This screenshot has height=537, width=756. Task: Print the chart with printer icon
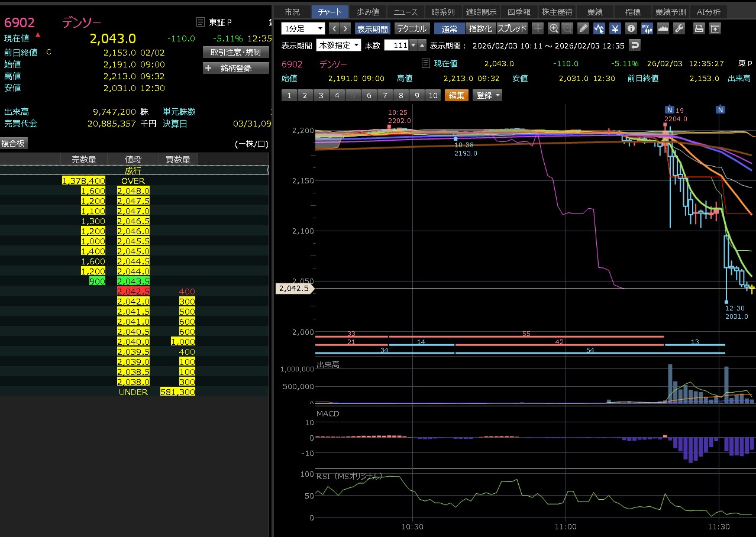click(699, 28)
